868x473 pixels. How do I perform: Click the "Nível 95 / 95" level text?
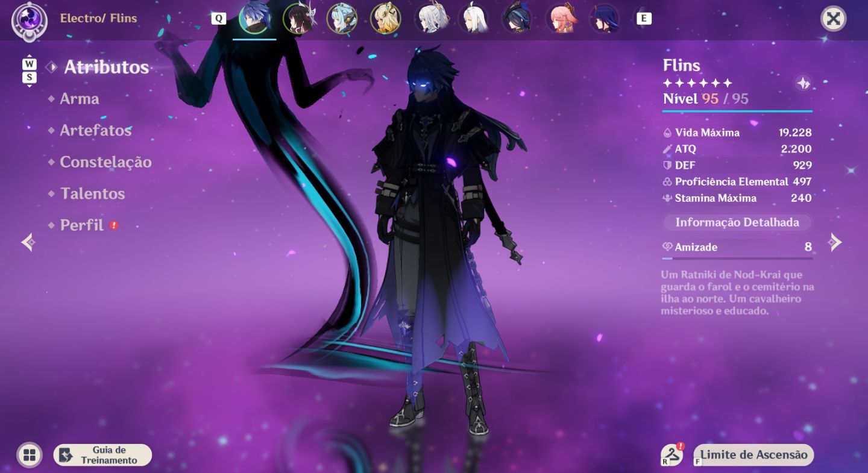[706, 99]
